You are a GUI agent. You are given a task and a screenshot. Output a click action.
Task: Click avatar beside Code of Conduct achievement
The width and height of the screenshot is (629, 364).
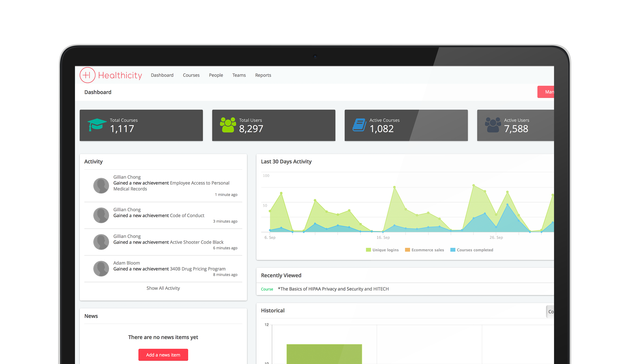[101, 215]
